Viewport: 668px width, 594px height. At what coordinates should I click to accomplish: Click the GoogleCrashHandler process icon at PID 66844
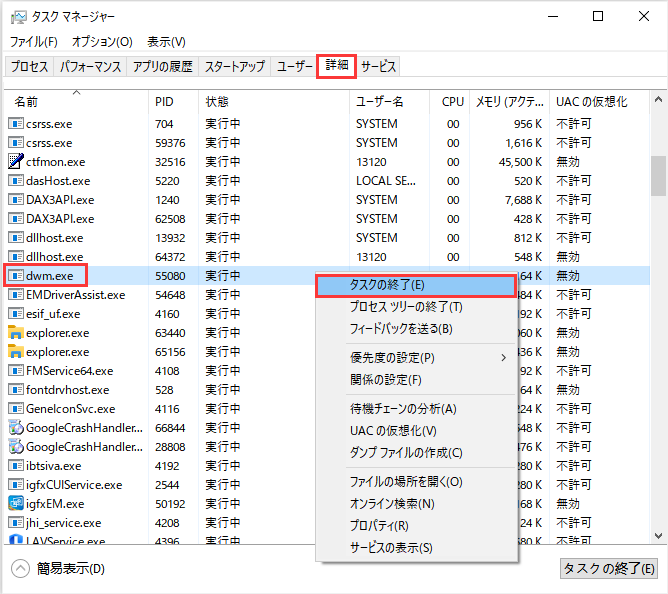click(x=16, y=428)
